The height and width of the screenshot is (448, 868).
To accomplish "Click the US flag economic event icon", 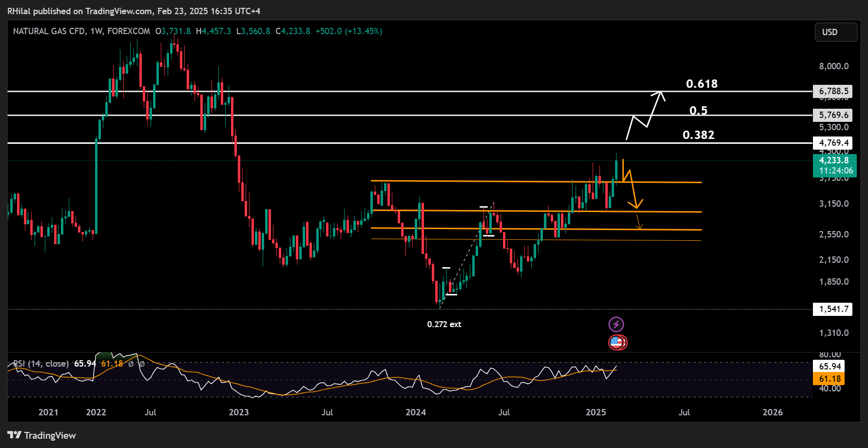I will (x=617, y=342).
